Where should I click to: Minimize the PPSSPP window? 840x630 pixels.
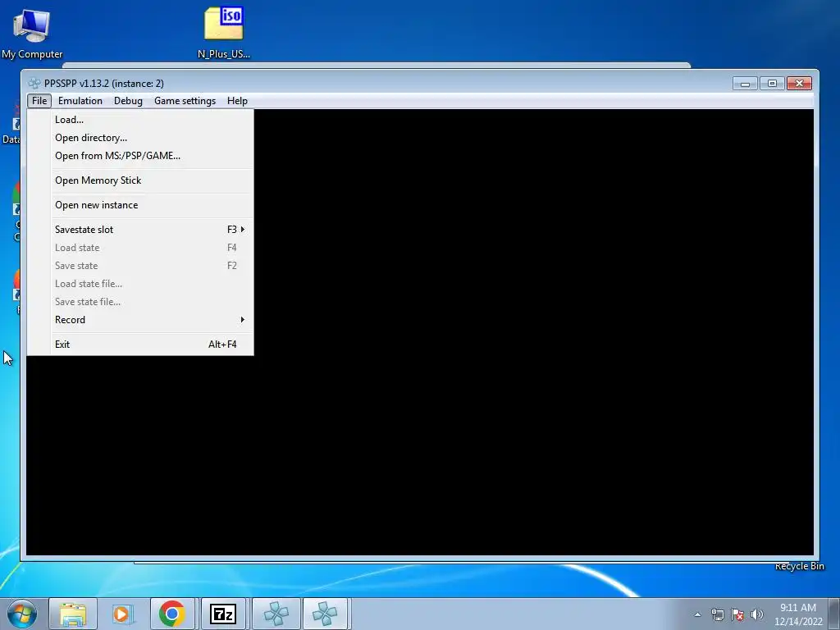[745, 84]
